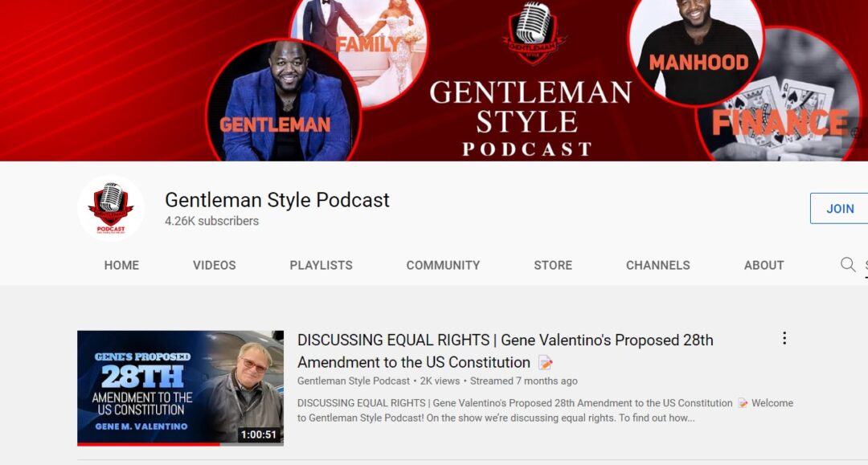Click the microphone logo in the banner
The width and height of the screenshot is (868, 465).
tap(533, 32)
